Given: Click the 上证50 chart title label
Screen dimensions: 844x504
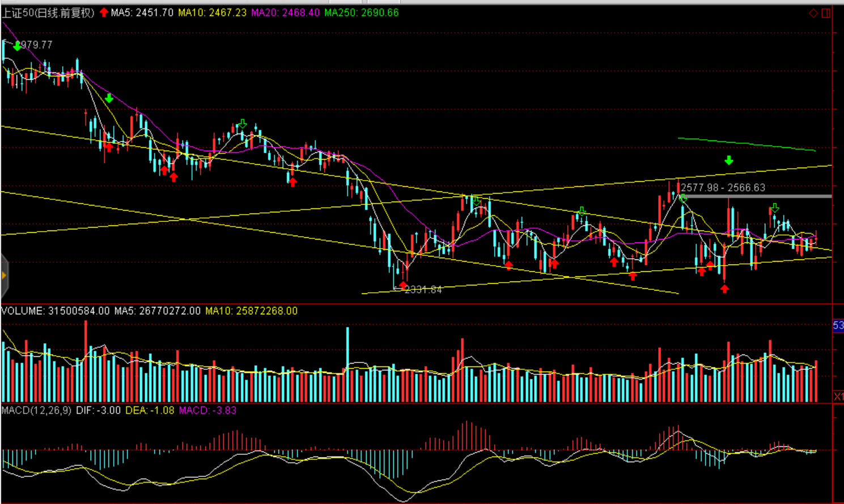Looking at the screenshot, I should coord(48,12).
